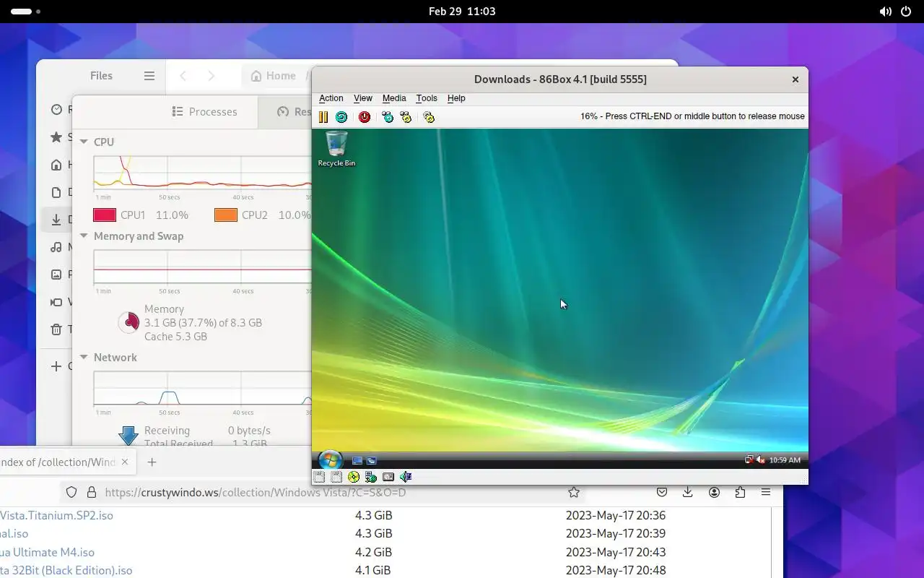Open the 86Box Help menu

coord(456,98)
